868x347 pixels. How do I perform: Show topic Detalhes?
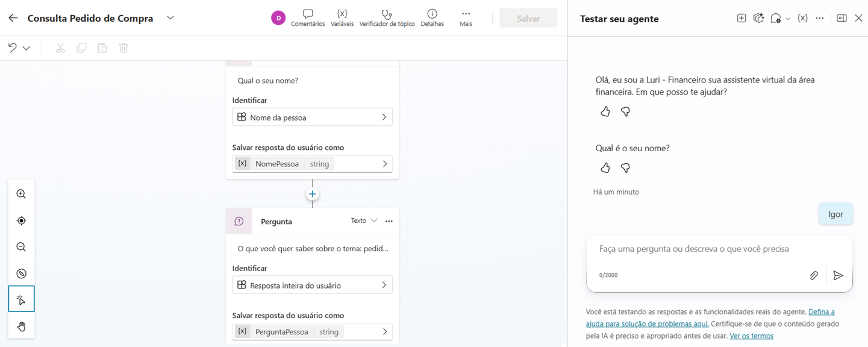pos(432,18)
